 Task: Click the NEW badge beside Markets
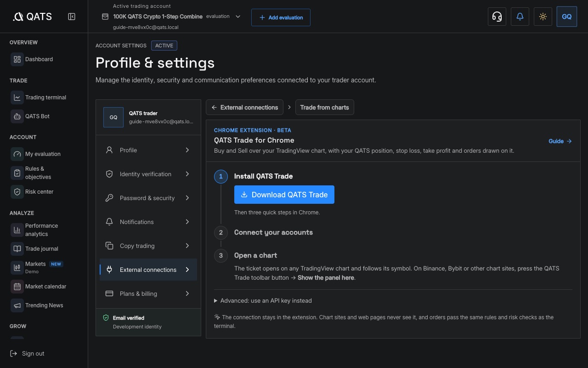(57, 264)
